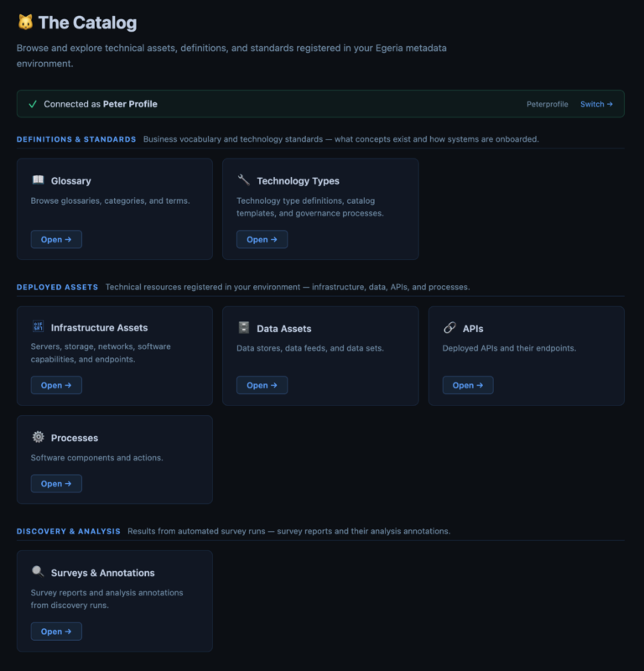Click the Glossary book icon

coord(38,179)
